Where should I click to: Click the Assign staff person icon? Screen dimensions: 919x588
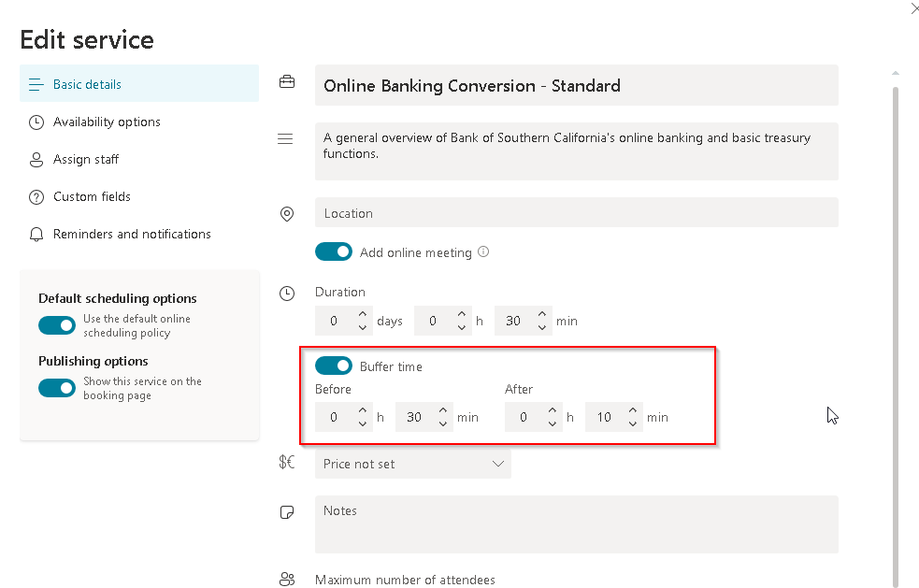coord(36,160)
